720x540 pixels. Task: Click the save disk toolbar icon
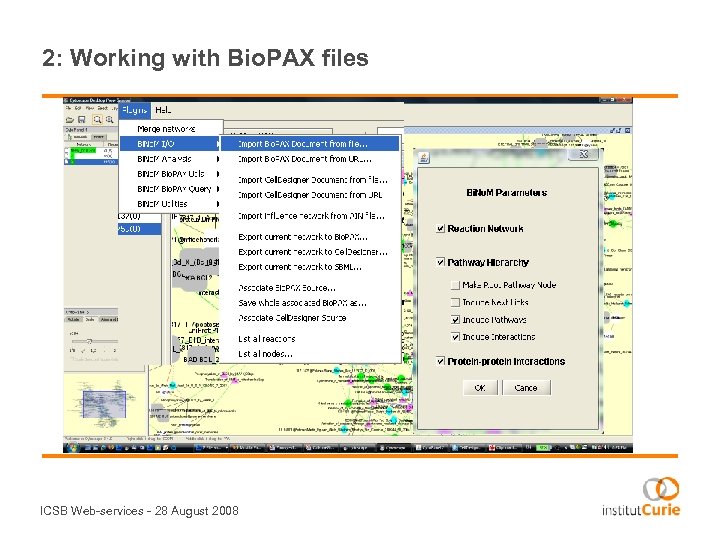pos(82,119)
